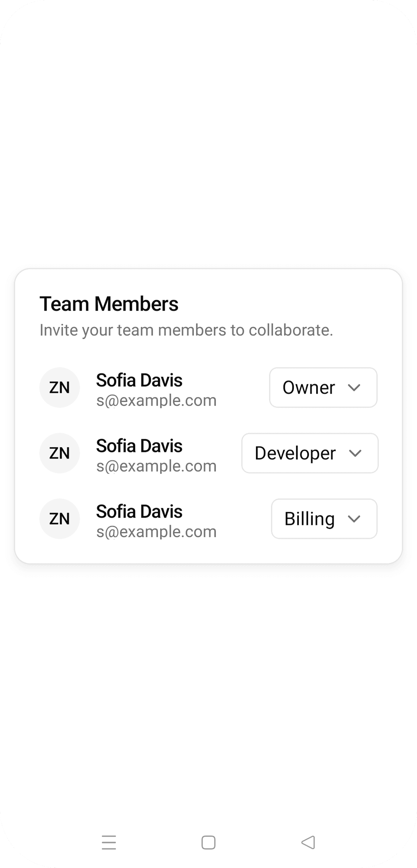Viewport: 417px width, 868px height.
Task: Tap the ZN avatar in the Billing row
Action: pos(59,519)
